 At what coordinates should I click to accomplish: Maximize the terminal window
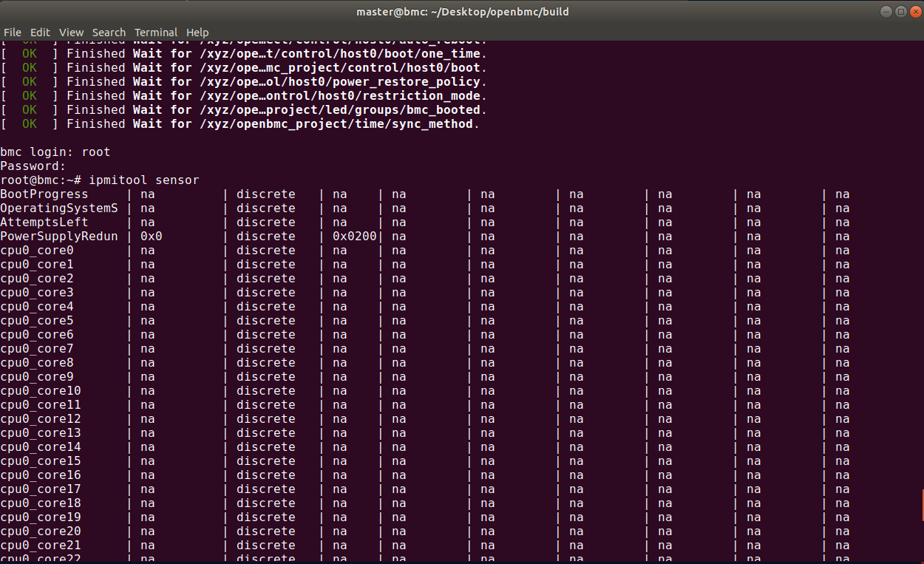point(900,11)
